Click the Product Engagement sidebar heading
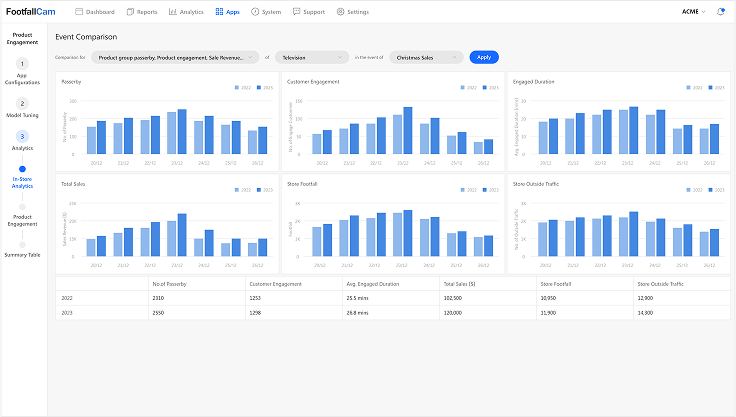The image size is (736, 417). 22,39
